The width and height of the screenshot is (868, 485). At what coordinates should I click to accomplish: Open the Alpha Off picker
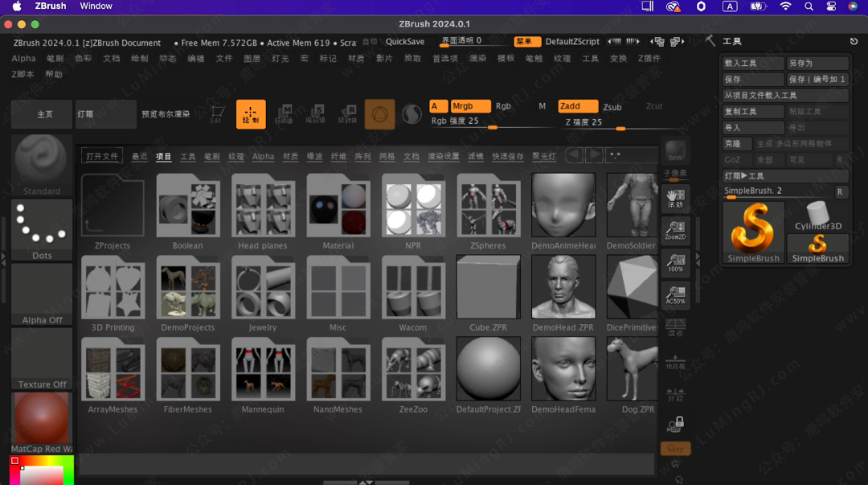(x=42, y=294)
